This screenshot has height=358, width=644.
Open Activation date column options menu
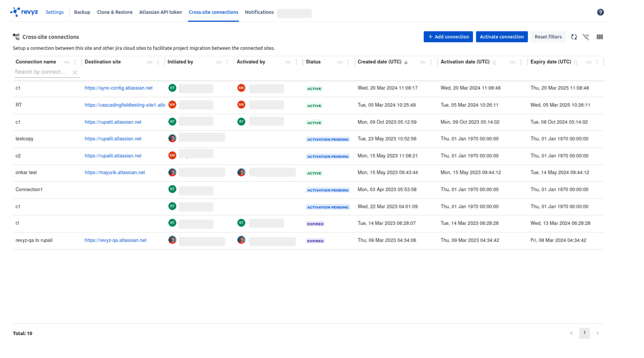pos(521,62)
